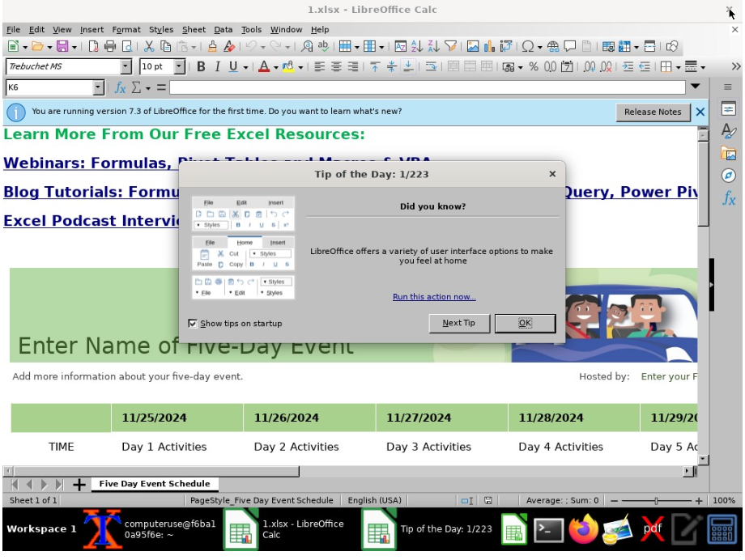Click the Insert Special Character omega icon
The width and height of the screenshot is (745, 560).
point(527,46)
